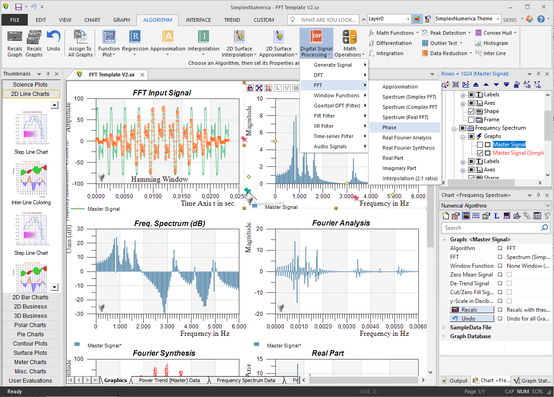Image resolution: width=554 pixels, height=397 pixels.
Task: Click the Undo button in properties
Action: (472, 319)
